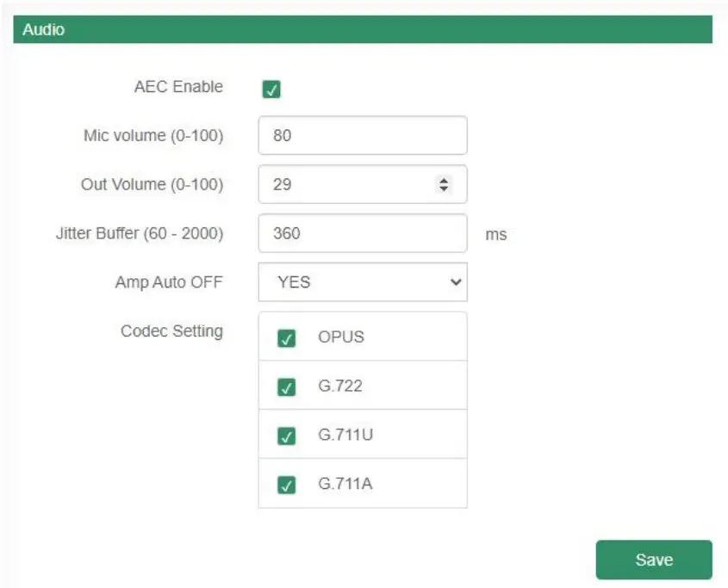Click the Mic volume input field

[362, 135]
